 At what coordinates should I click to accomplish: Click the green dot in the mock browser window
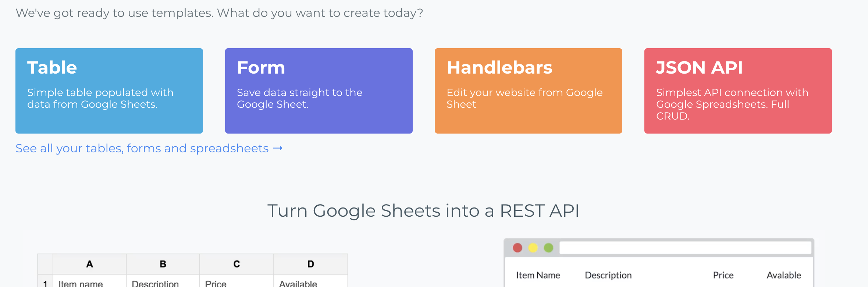(x=548, y=248)
